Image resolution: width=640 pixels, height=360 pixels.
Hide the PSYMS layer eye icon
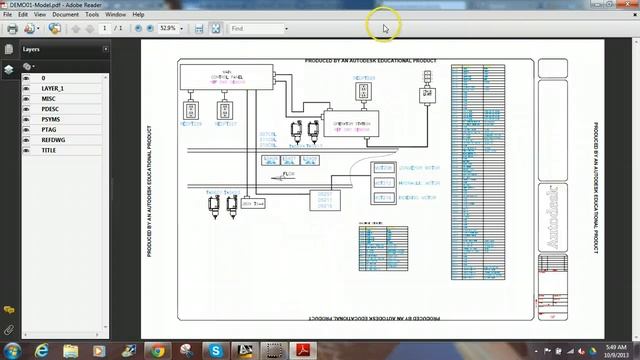click(27, 119)
